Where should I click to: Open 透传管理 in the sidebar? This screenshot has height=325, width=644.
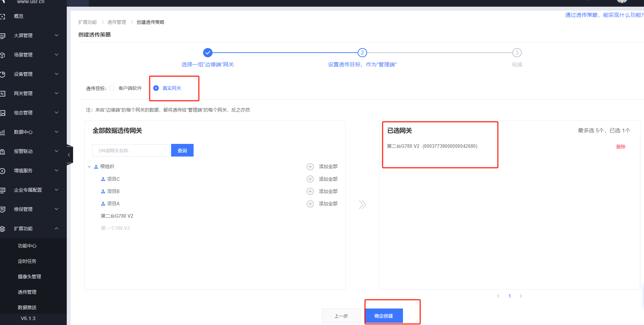click(27, 292)
